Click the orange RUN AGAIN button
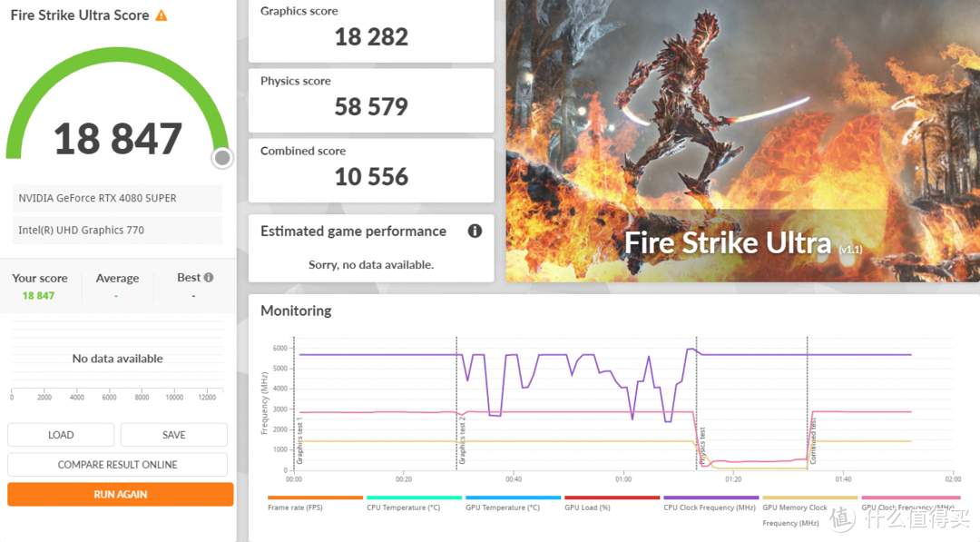Screen dimensions: 980x542 tap(120, 495)
